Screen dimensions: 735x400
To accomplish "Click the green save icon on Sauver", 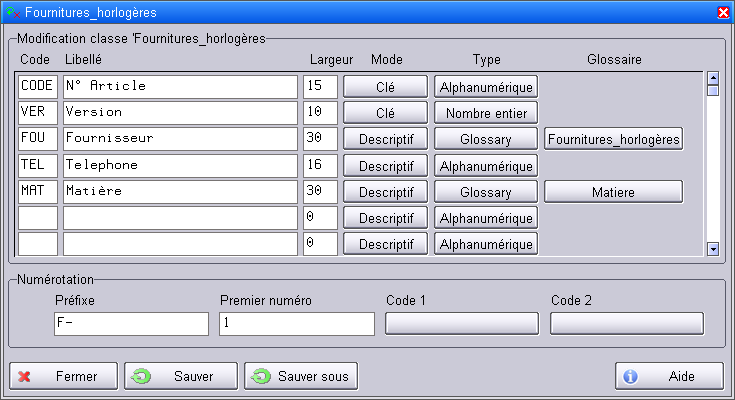I will click(x=141, y=377).
